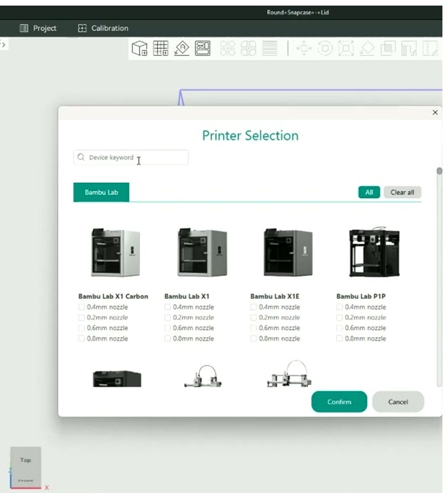The width and height of the screenshot is (448, 493).
Task: Click the Add model cube icon
Action: [140, 48]
